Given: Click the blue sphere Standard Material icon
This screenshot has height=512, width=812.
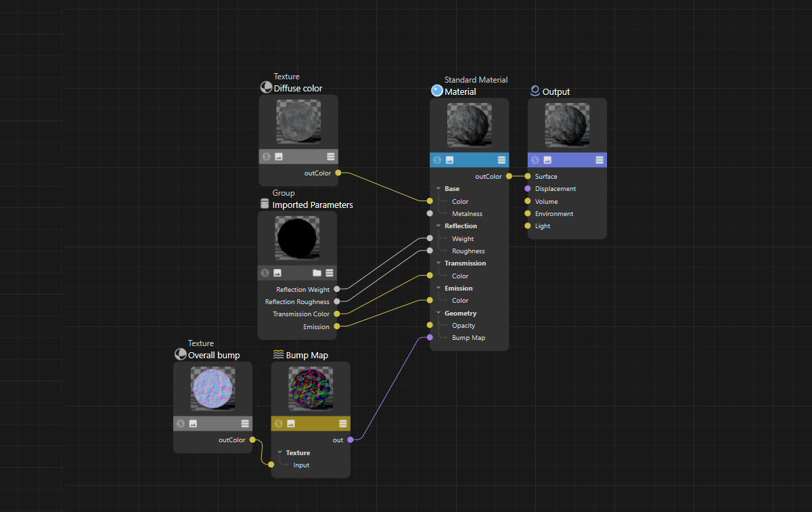Looking at the screenshot, I should coord(436,91).
